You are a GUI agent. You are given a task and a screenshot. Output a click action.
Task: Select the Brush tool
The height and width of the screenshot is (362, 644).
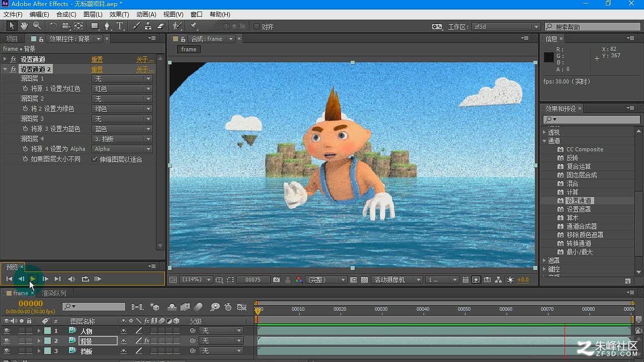click(x=136, y=26)
